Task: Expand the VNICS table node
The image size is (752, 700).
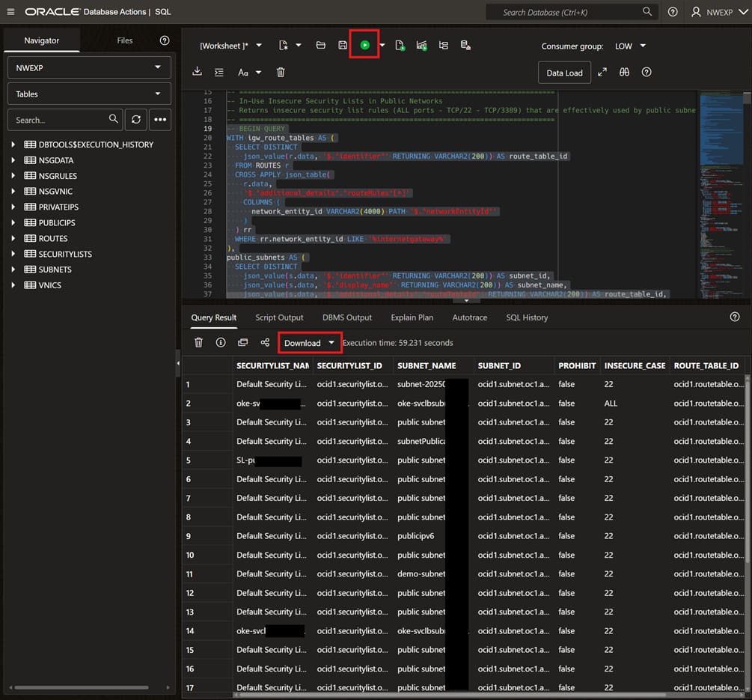Action: click(x=13, y=285)
